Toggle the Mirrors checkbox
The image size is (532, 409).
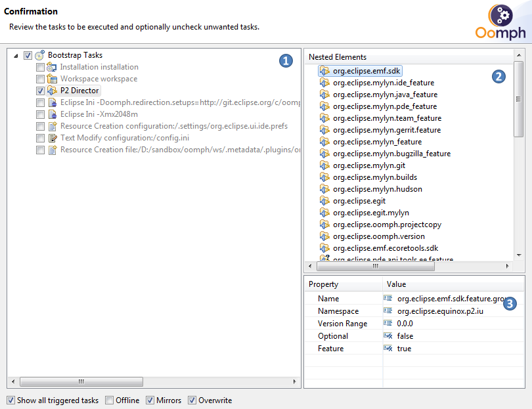tap(150, 400)
